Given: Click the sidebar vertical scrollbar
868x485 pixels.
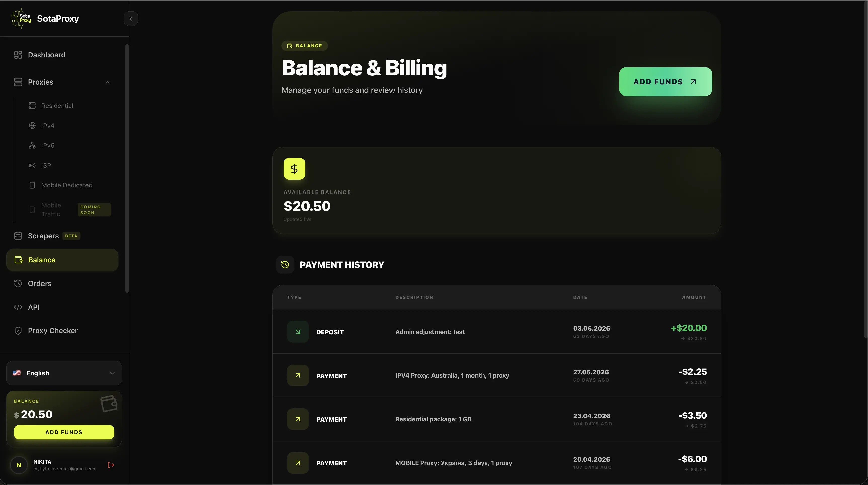Looking at the screenshot, I should pyautogui.click(x=127, y=169).
